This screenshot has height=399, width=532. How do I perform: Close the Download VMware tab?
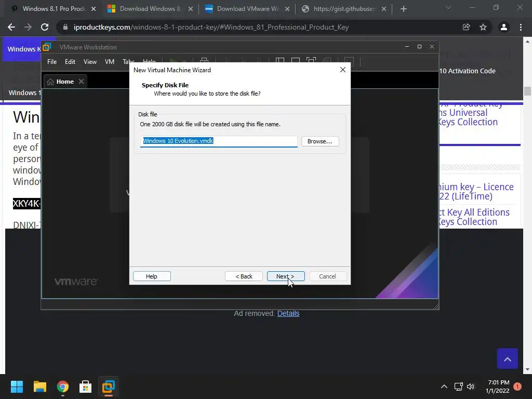coord(287,9)
